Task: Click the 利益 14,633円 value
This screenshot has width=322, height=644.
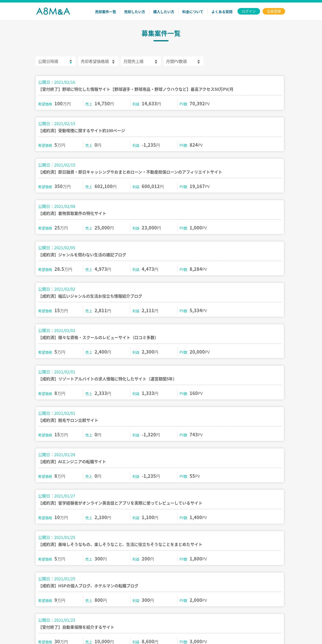Action: pyautogui.click(x=147, y=104)
